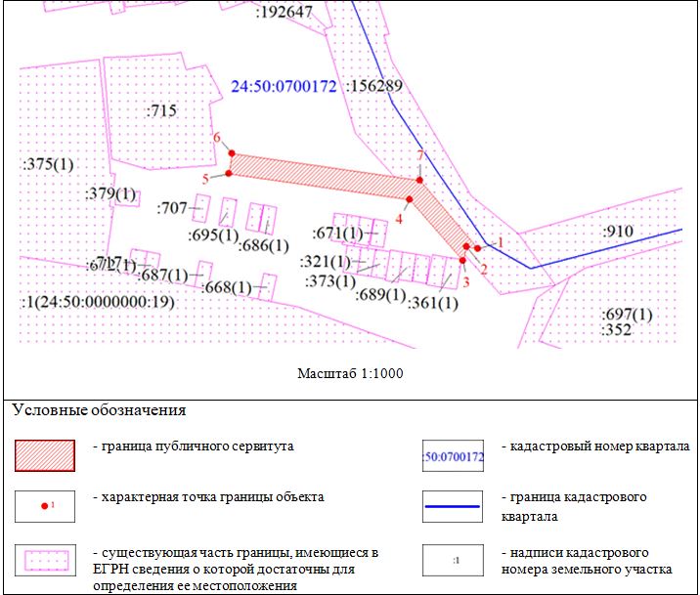Select boundary point 5 marker
This screenshot has width=700, height=595.
tap(229, 174)
